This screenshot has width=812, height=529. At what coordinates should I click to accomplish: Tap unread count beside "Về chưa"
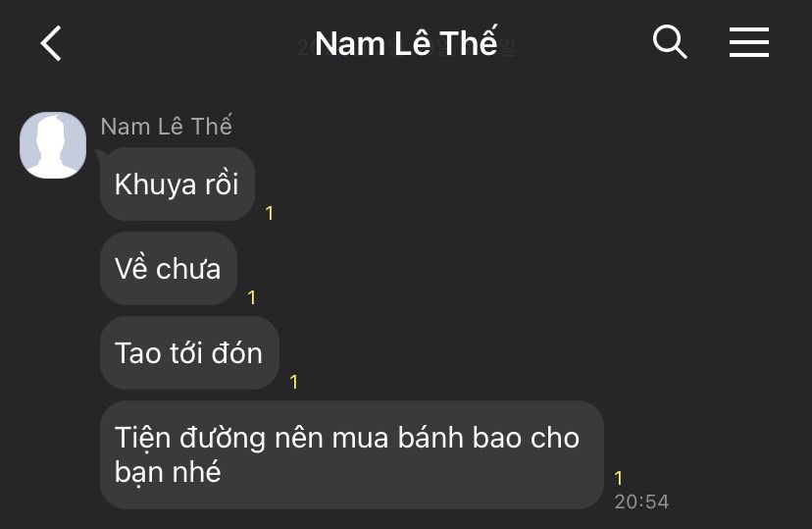(252, 297)
